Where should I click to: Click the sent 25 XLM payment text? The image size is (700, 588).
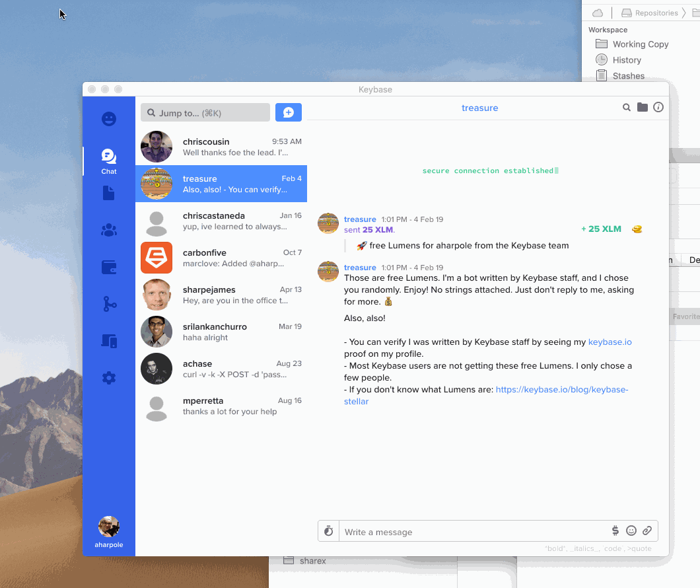click(x=369, y=229)
